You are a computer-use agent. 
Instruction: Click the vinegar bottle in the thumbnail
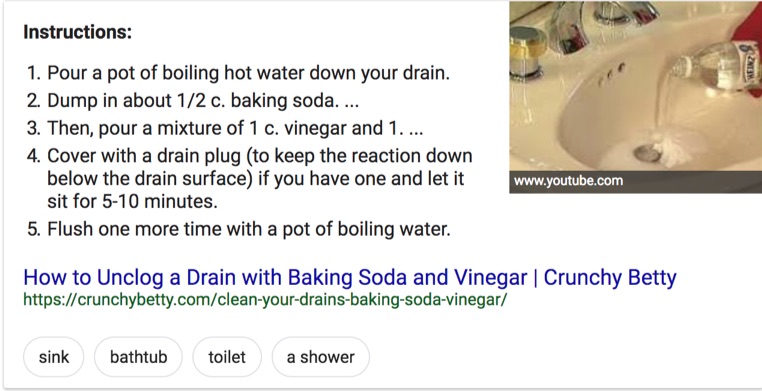point(714,68)
